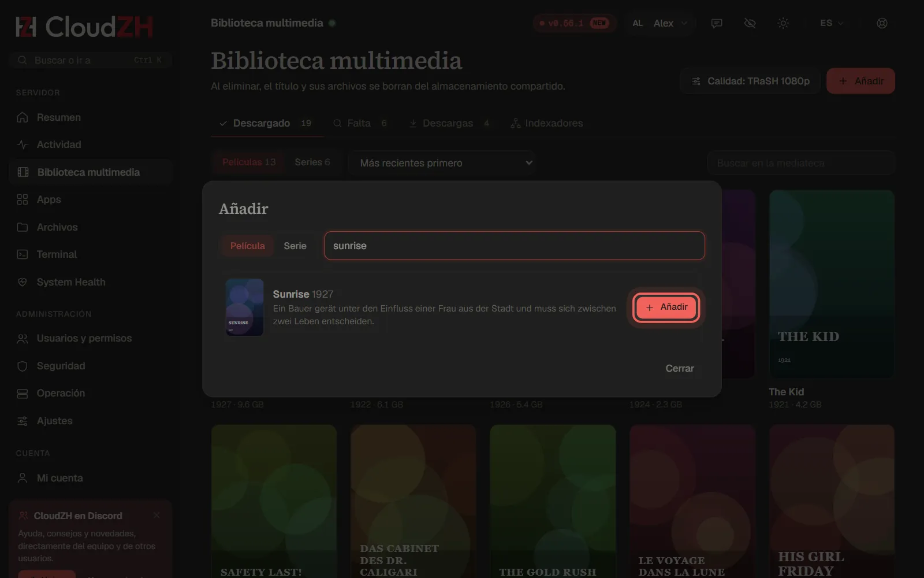924x578 pixels.
Task: Add Sunrise 1927 with the Añadir button
Action: (666, 307)
